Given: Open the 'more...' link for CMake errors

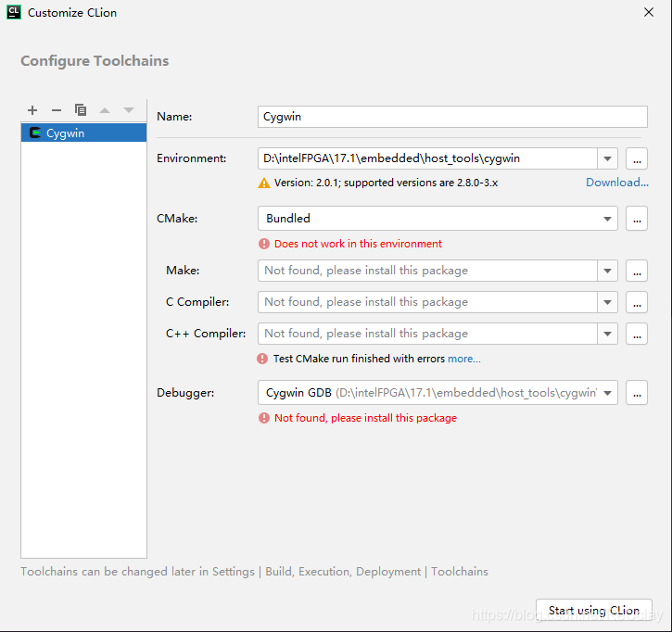Looking at the screenshot, I should coord(464,359).
